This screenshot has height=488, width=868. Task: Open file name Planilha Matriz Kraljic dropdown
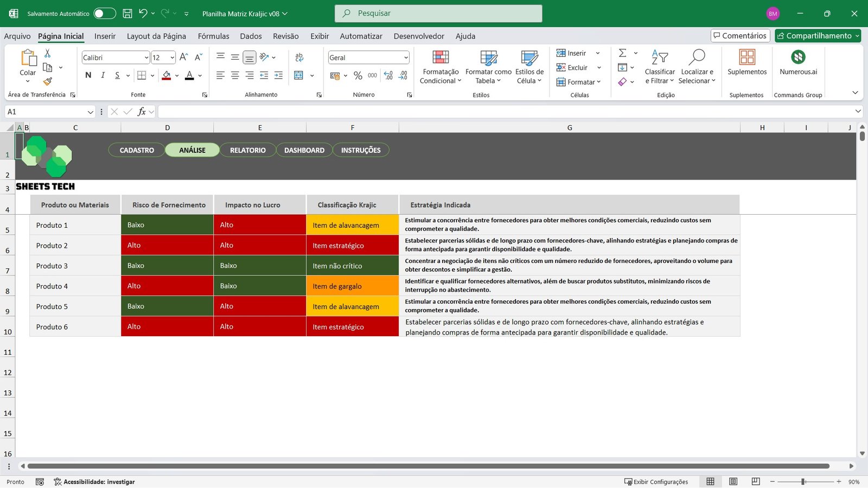[245, 14]
